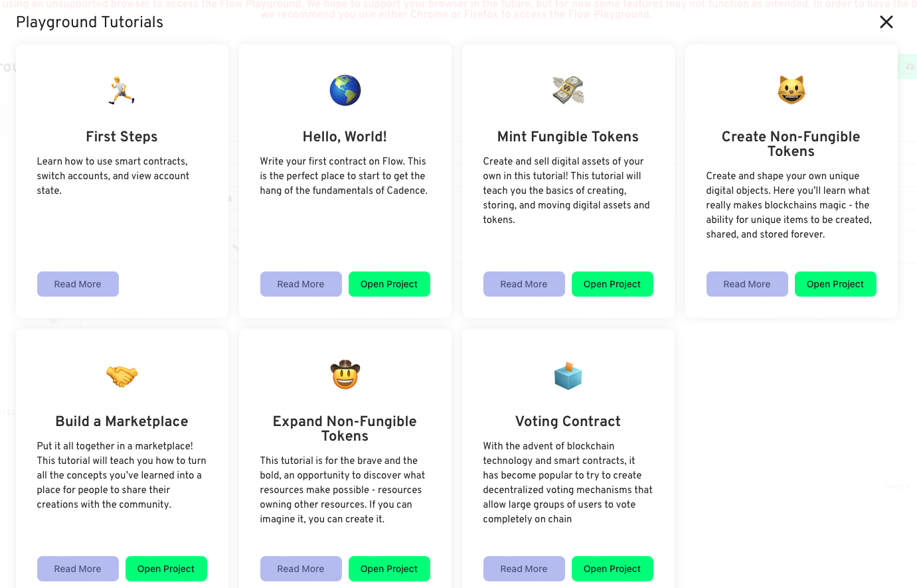The width and height of the screenshot is (917, 588).
Task: Close the Playground Tutorials dialog
Action: pos(886,22)
